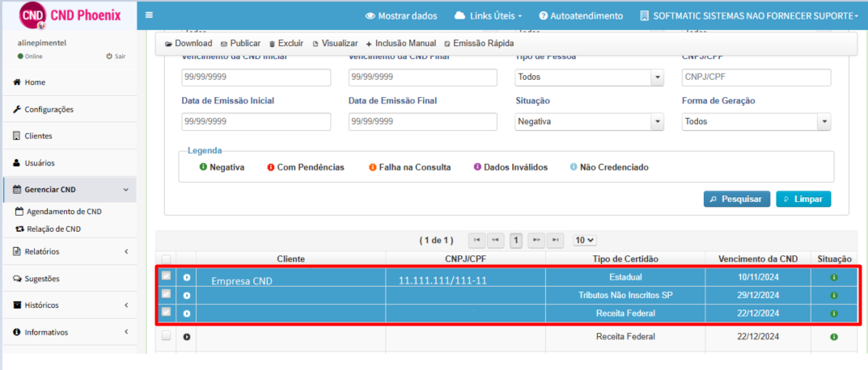This screenshot has height=370, width=868.
Task: Click status icon for 29/12/2024 row
Action: coord(834,296)
